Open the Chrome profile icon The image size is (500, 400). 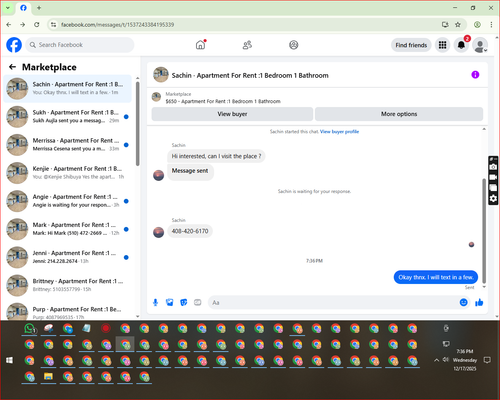click(x=477, y=25)
